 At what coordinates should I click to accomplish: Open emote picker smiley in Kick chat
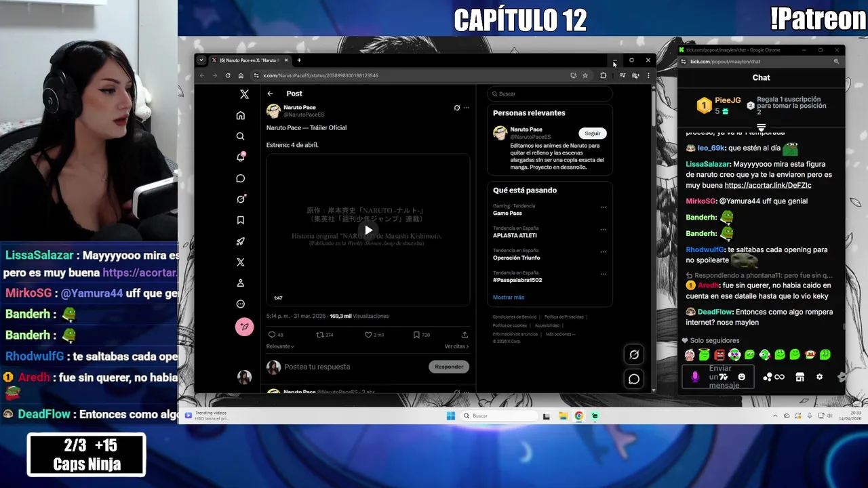coord(741,377)
